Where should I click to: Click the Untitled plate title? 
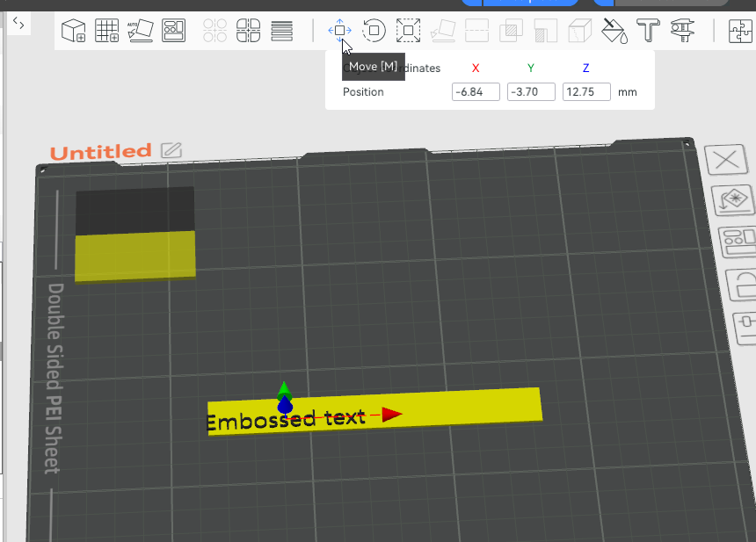[101, 152]
